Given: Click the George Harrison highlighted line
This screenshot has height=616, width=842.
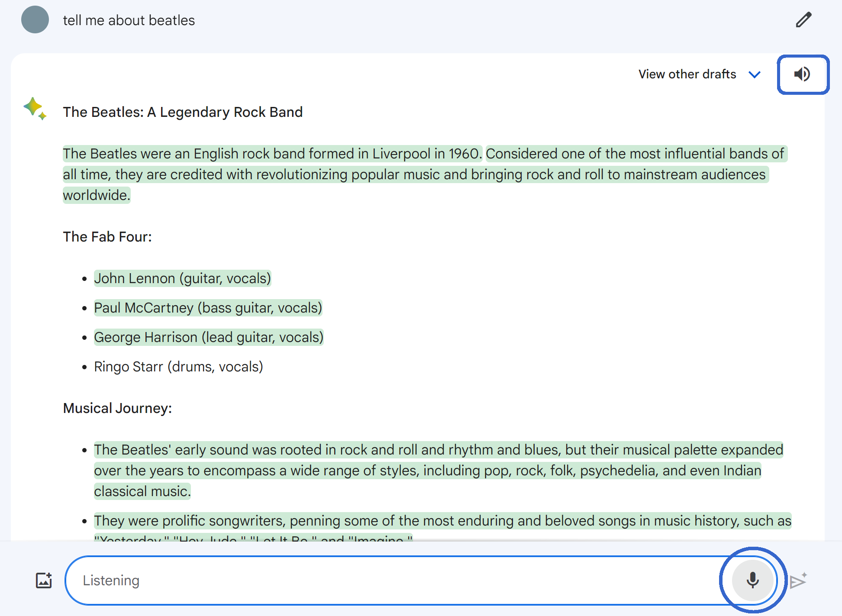Looking at the screenshot, I should click(208, 337).
